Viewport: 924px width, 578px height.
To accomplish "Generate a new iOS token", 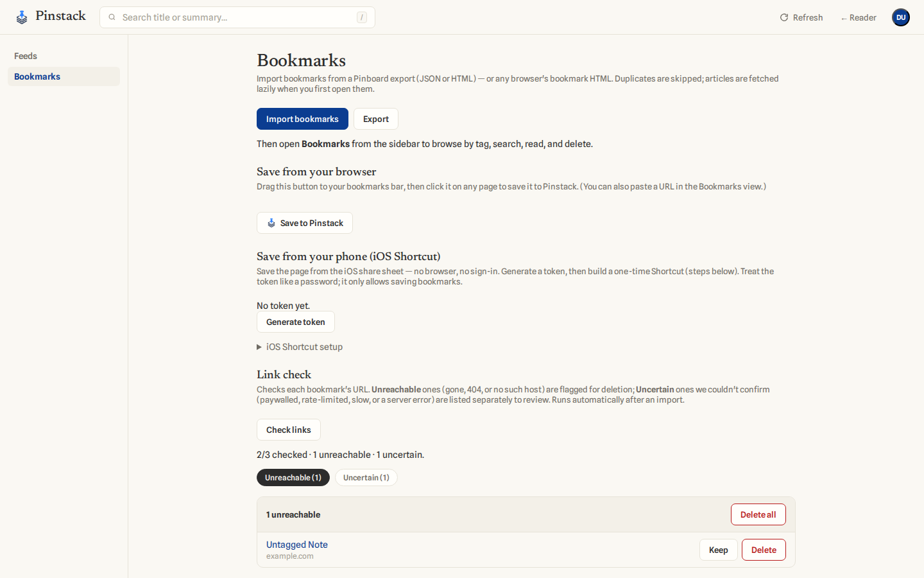I will tap(296, 322).
